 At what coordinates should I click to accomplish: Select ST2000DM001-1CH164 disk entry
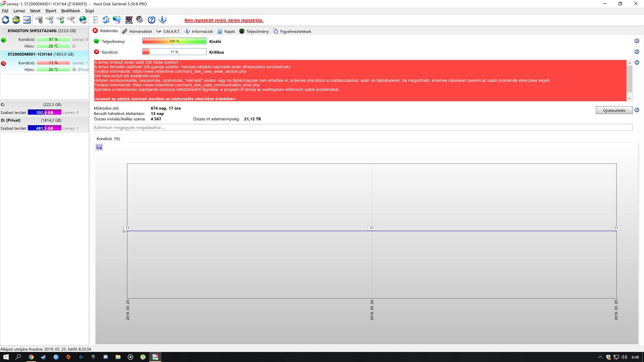point(44,62)
